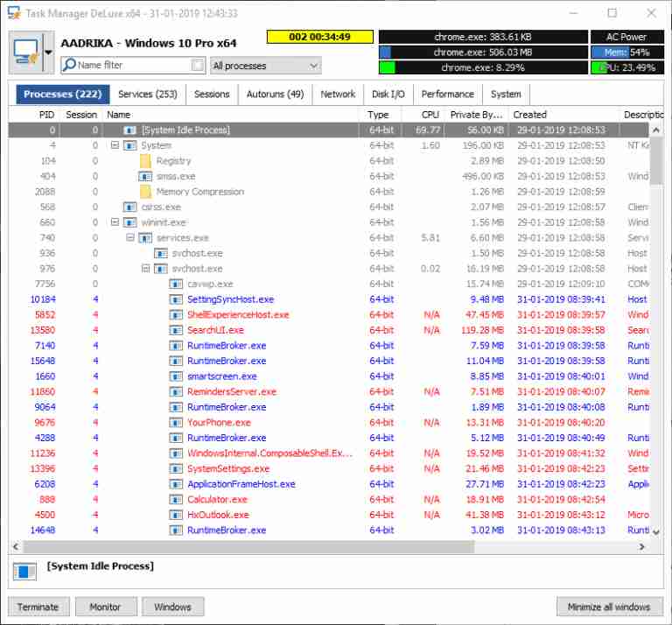This screenshot has width=672, height=625.
Task: Click the vertical scrollbar down arrow
Action: point(656,532)
